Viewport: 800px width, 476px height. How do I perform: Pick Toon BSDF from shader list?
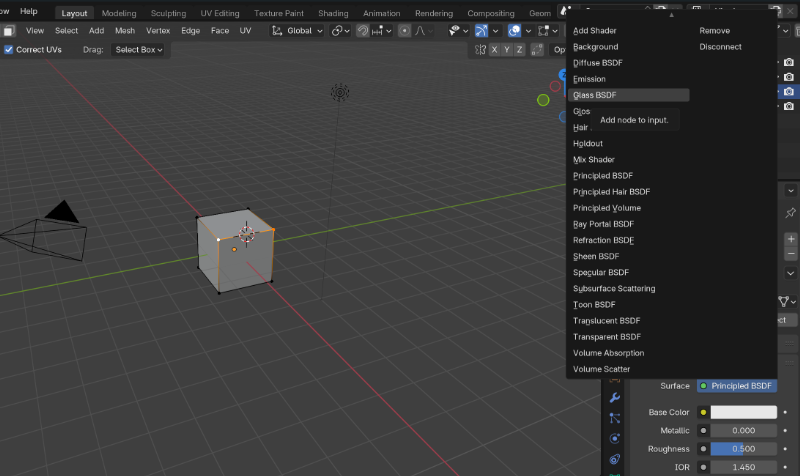click(629, 305)
